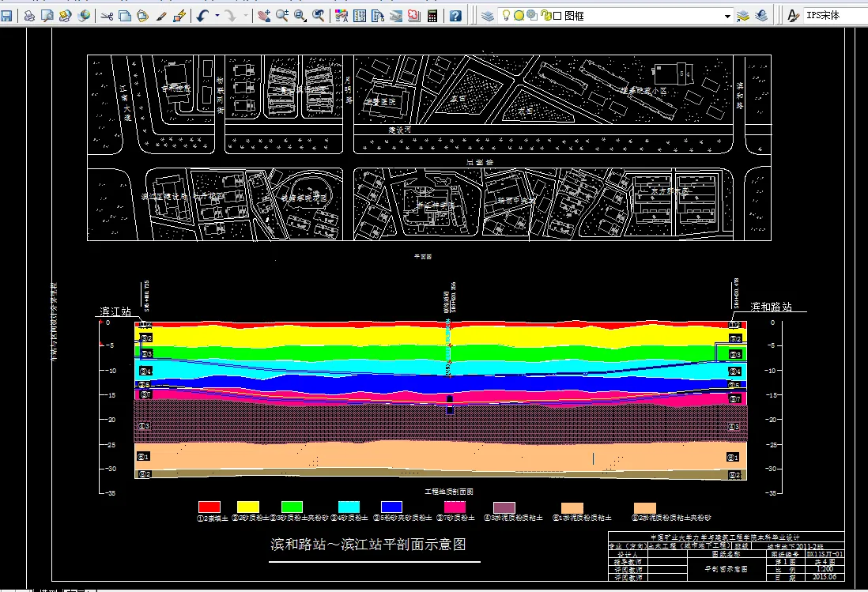Open the Text Style manager icon
868x592 pixels.
coord(793,16)
